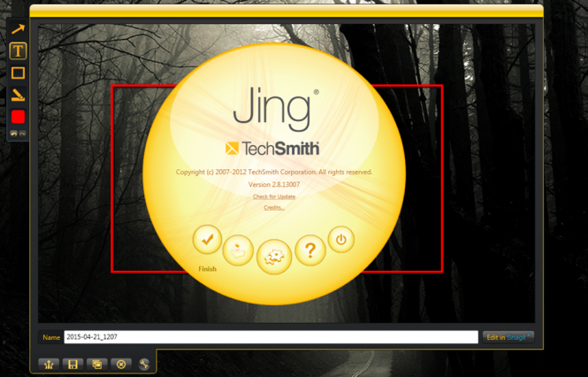Select the Frame rectangle tool
This screenshot has height=377, width=588.
pyautogui.click(x=18, y=73)
